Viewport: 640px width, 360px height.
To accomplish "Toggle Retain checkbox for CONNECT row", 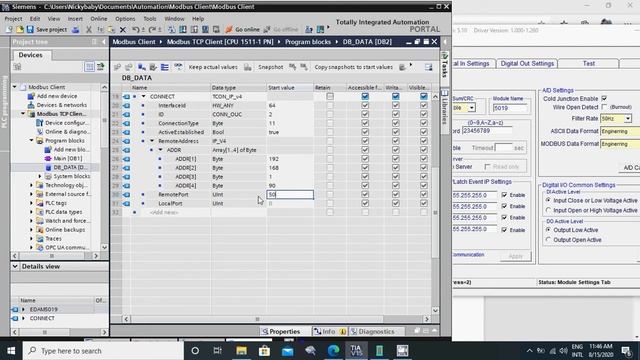I will pyautogui.click(x=330, y=96).
